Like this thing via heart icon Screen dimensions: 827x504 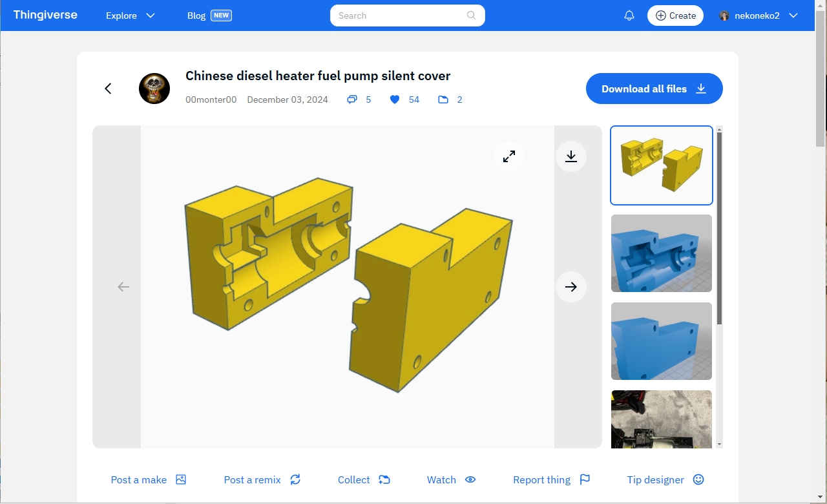click(395, 100)
